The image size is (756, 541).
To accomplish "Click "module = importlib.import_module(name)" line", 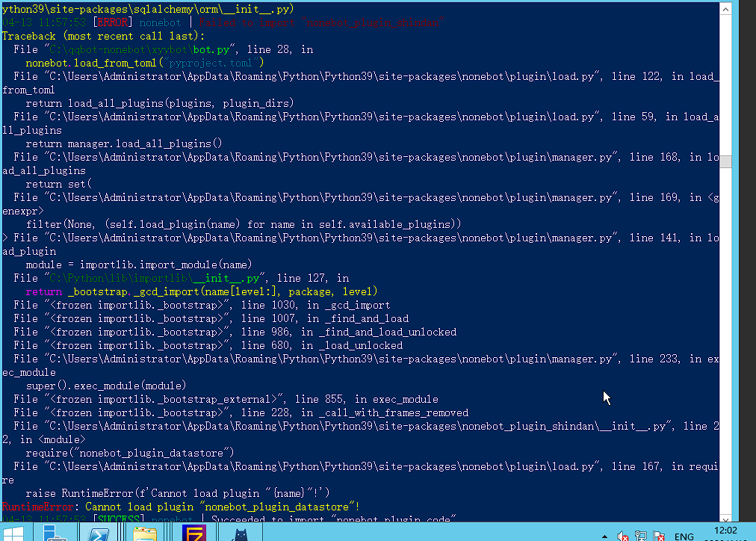I will (139, 265).
